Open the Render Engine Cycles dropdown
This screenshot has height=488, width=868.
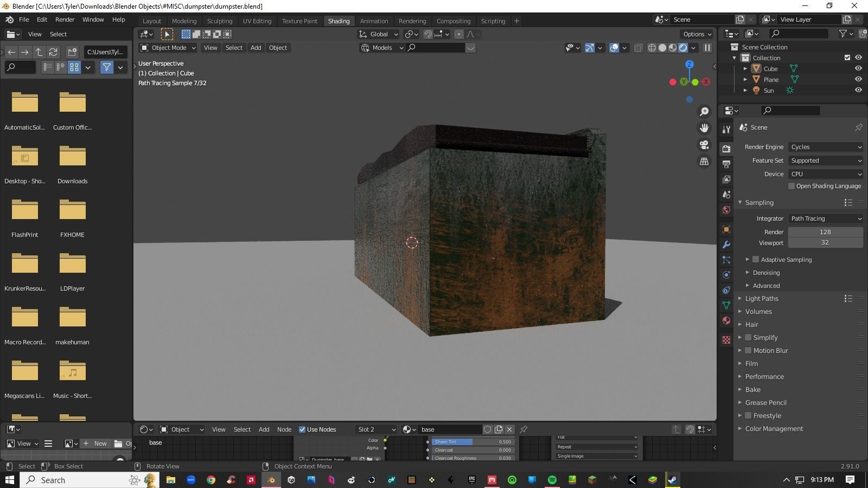click(x=826, y=147)
